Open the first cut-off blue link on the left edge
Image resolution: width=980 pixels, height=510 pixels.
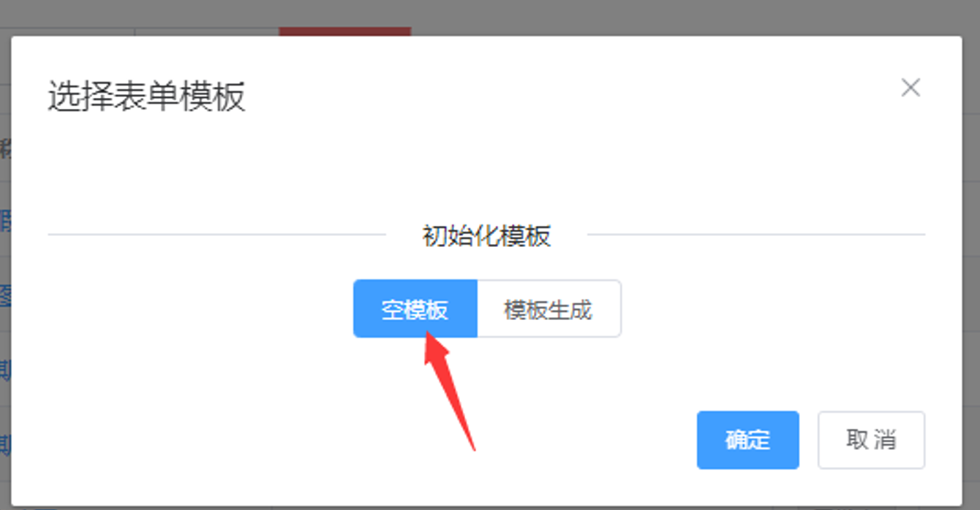tap(5, 220)
